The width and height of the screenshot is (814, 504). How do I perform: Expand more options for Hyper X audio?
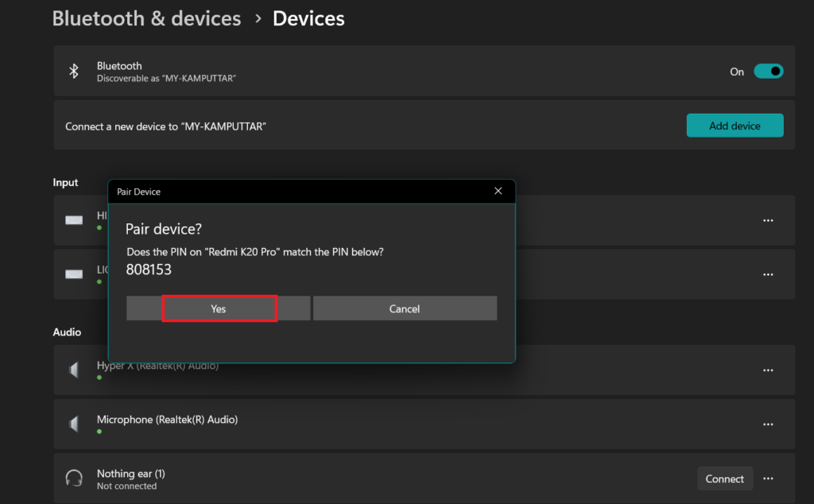pyautogui.click(x=768, y=370)
